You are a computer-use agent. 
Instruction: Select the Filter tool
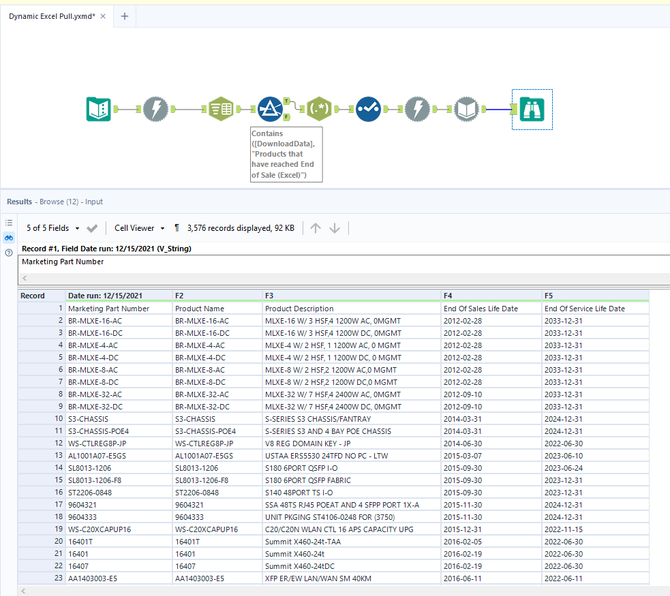coord(270,109)
